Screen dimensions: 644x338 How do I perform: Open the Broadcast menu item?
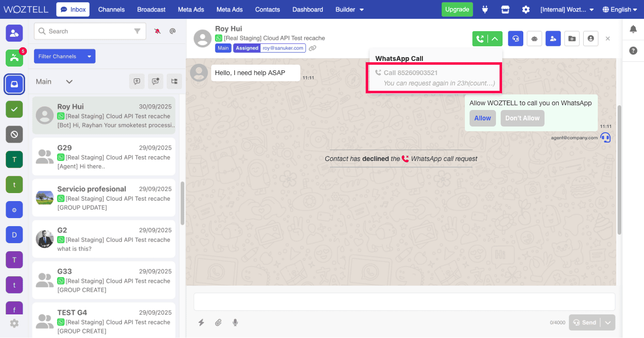point(151,9)
